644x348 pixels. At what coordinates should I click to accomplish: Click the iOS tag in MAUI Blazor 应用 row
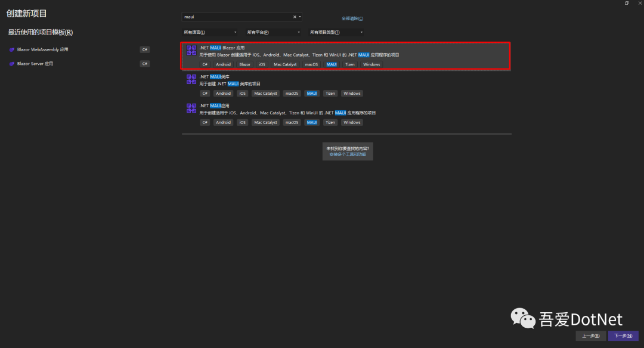click(262, 64)
